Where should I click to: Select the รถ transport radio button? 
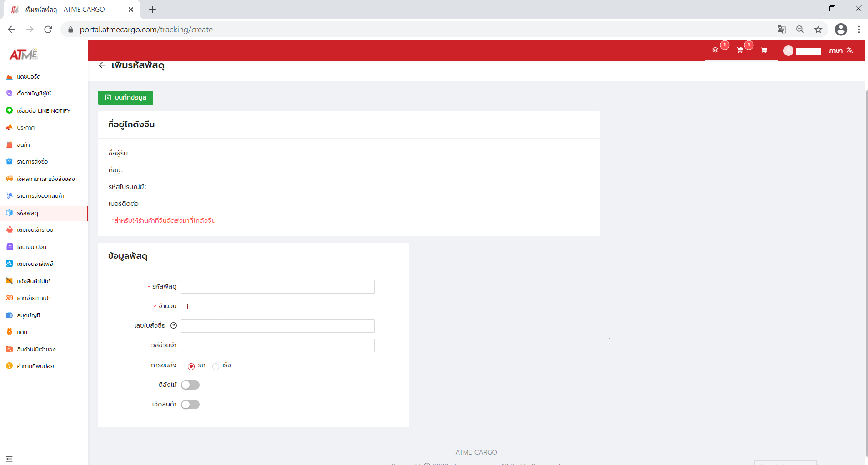coord(191,366)
